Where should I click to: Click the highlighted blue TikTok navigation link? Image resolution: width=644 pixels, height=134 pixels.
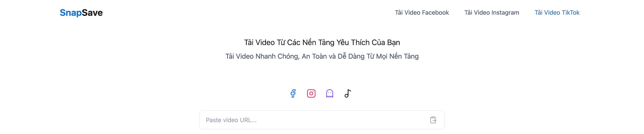tap(557, 13)
